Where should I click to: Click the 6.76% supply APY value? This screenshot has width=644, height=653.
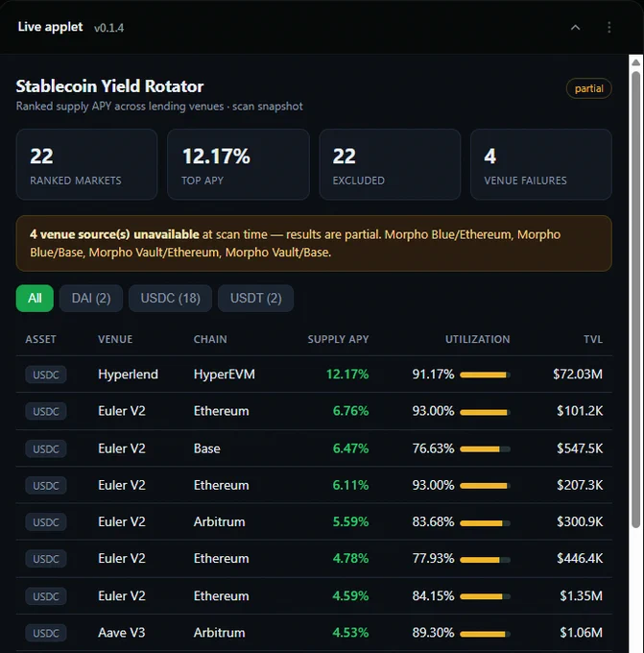coord(350,411)
